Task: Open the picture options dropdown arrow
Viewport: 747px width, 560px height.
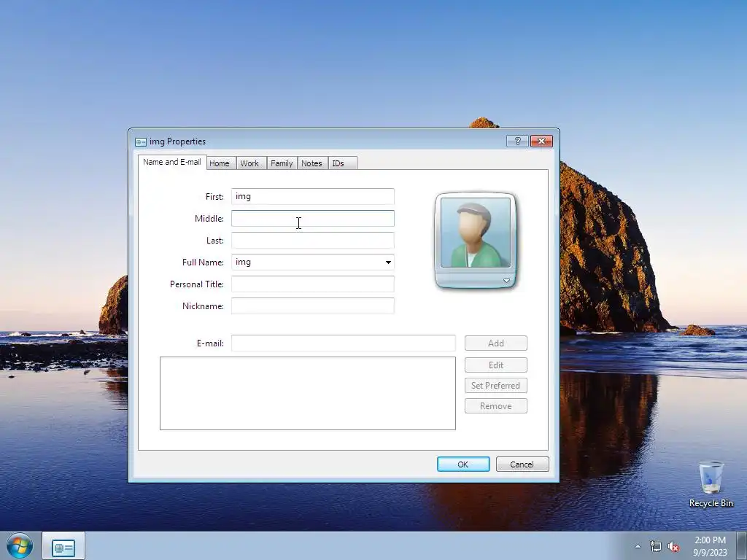Action: [506, 281]
